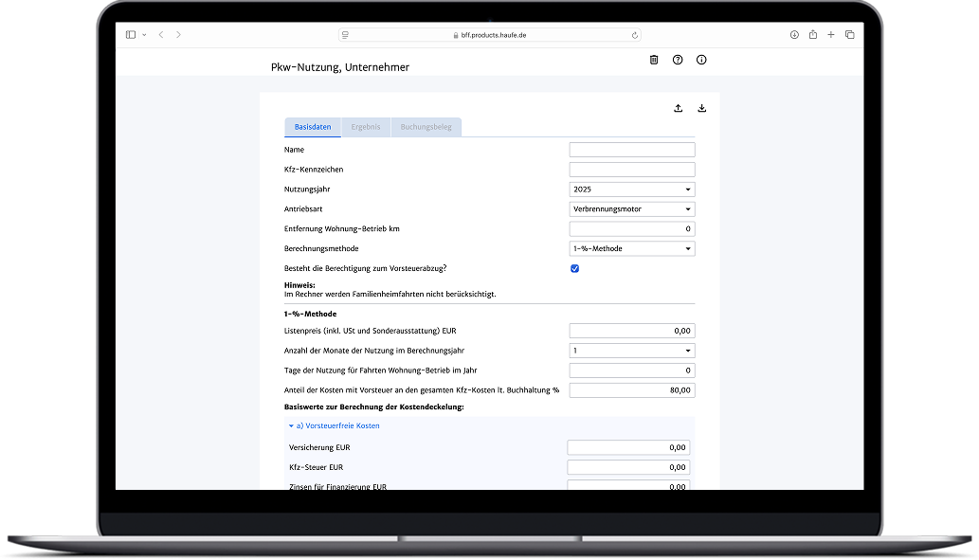Open the Nutzungsjahr dropdown
The image size is (979, 560).
click(631, 190)
